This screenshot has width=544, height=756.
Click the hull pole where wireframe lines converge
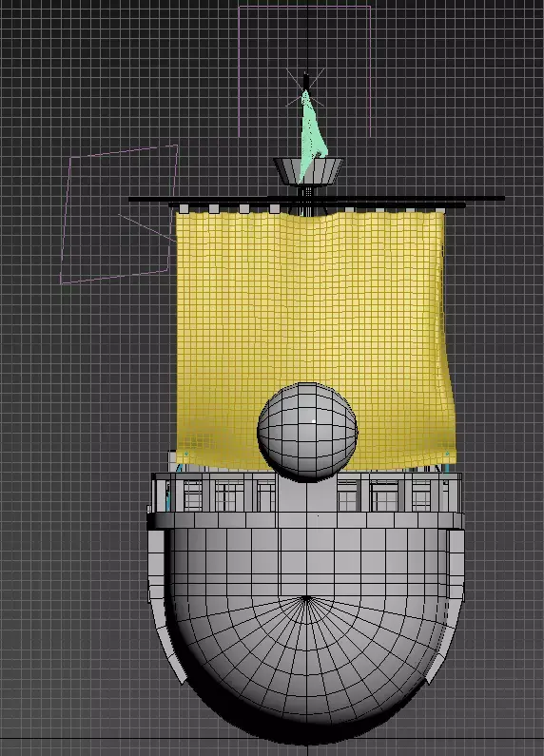[x=305, y=598]
